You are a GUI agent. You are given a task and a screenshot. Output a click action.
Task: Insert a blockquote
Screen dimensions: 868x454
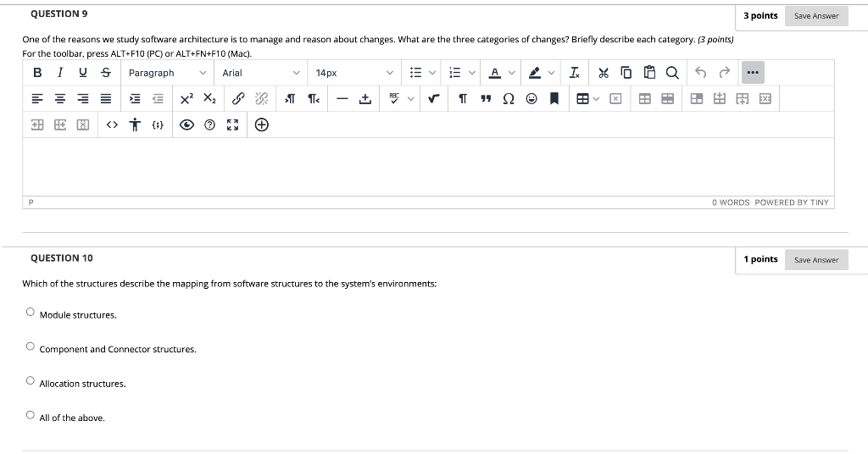click(486, 98)
